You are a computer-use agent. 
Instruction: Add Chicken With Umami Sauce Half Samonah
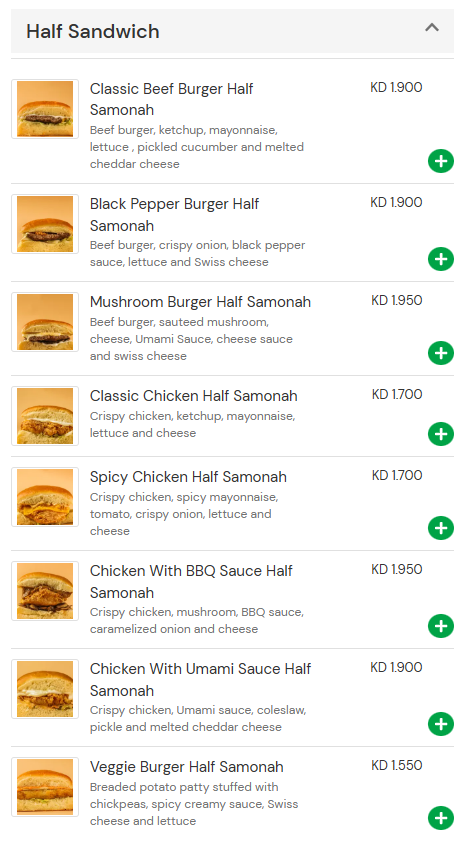pyautogui.click(x=441, y=724)
